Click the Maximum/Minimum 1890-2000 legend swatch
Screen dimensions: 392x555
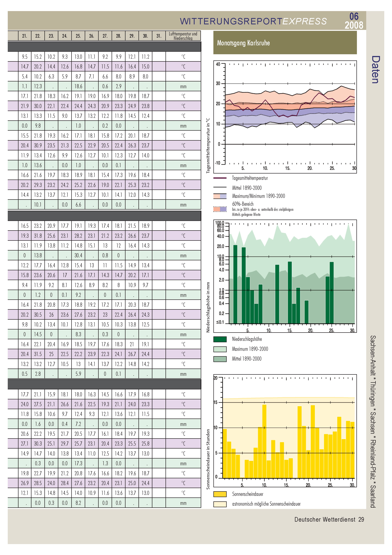pos(220,196)
